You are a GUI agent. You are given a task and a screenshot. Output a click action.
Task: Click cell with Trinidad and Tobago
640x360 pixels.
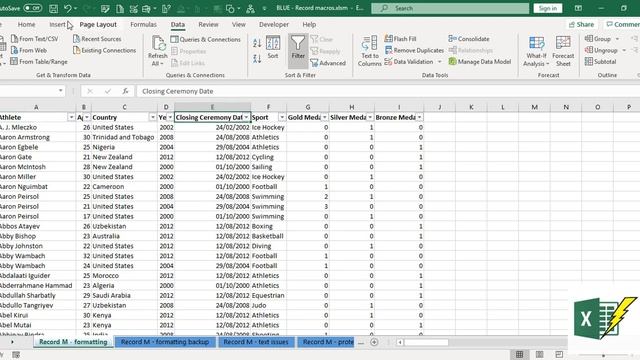pos(124,137)
